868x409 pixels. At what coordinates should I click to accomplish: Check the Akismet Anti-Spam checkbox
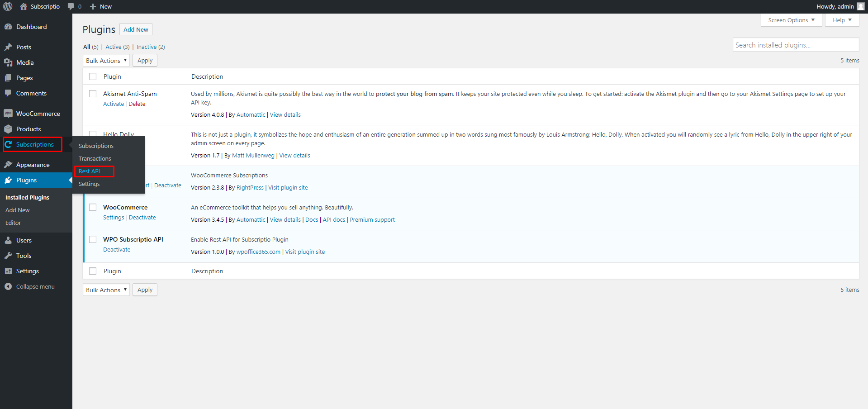pyautogui.click(x=93, y=94)
